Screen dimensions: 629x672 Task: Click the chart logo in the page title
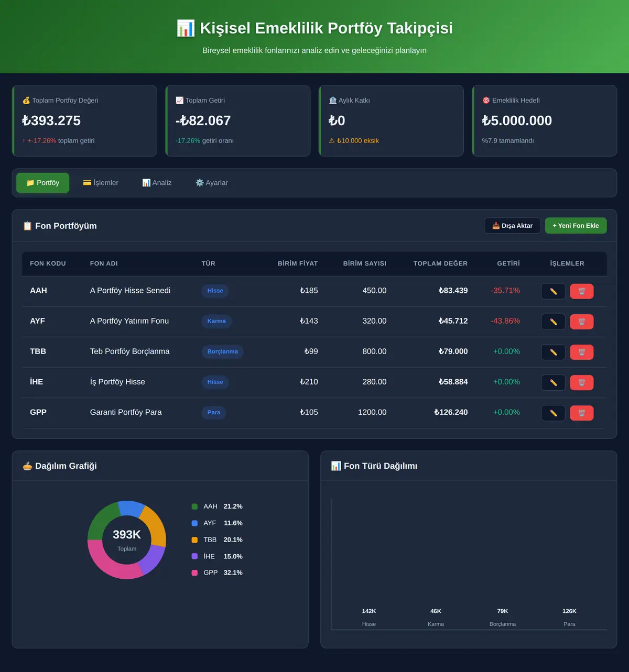click(x=186, y=28)
